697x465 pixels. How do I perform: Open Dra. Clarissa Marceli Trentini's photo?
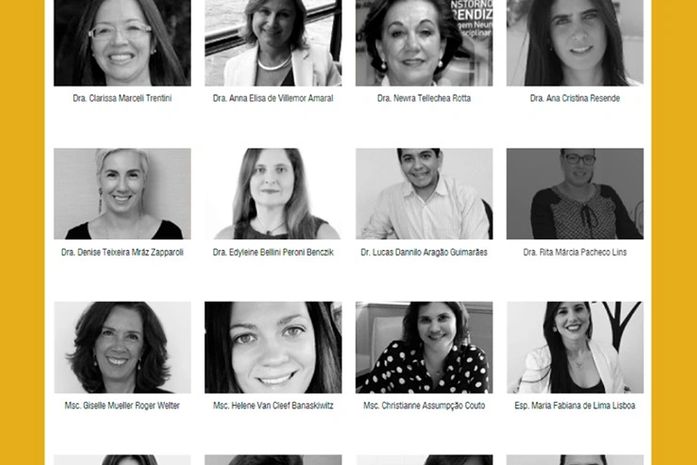pos(122,43)
